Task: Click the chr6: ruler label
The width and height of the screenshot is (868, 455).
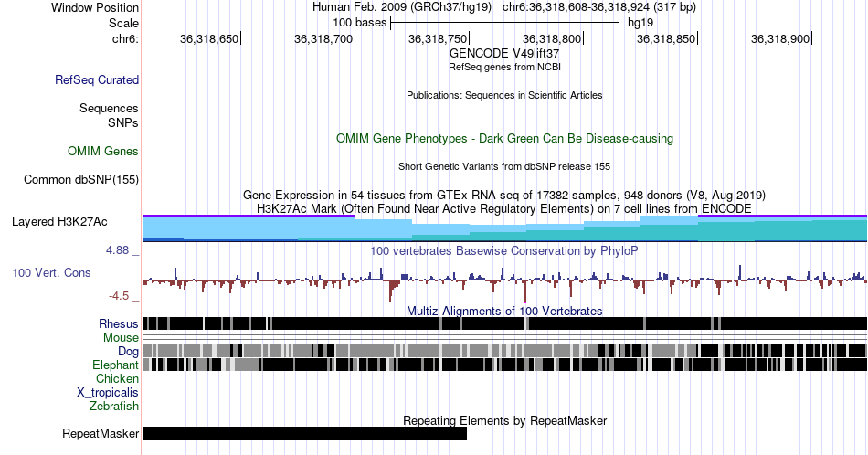Action: [125, 38]
